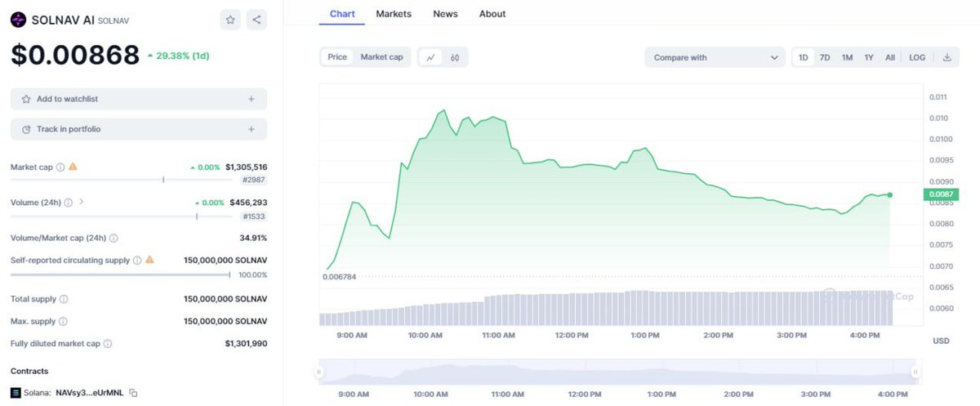Click the #2987 market cap rank badge
This screenshot has height=406, width=980.
(253, 180)
